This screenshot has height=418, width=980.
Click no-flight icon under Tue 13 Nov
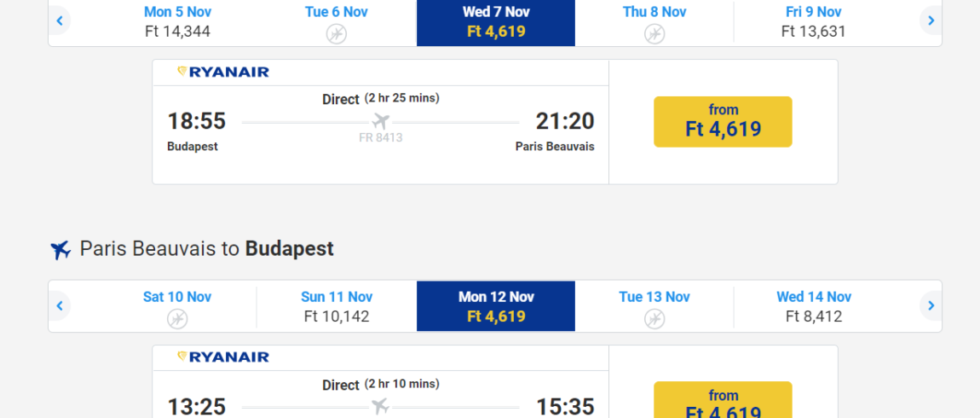pos(654,318)
